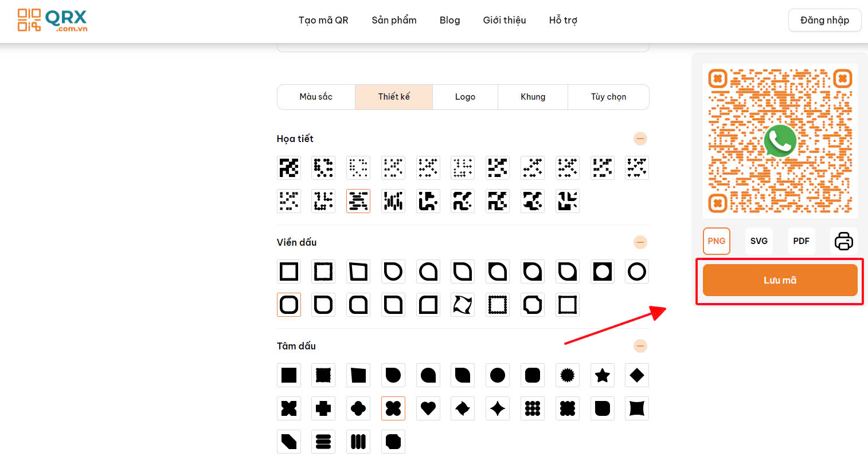Select the diamond eye center
This screenshot has height=472, width=868.
tap(637, 375)
